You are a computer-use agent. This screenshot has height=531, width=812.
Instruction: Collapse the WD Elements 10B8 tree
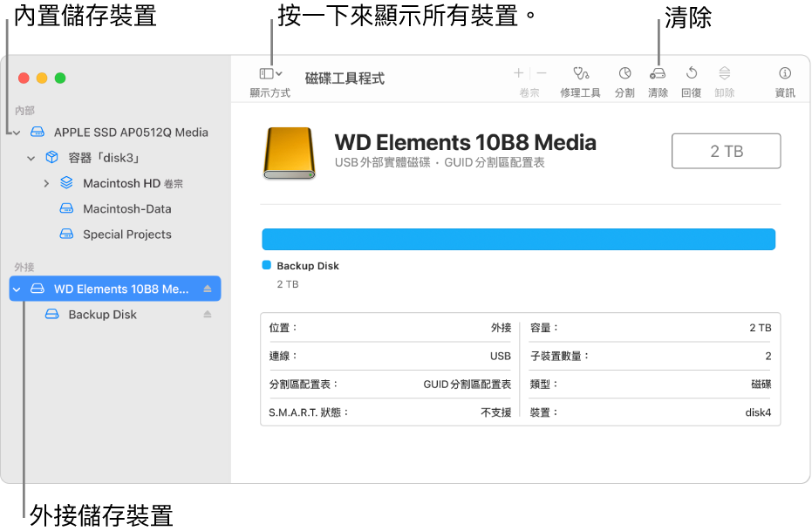coord(17,289)
